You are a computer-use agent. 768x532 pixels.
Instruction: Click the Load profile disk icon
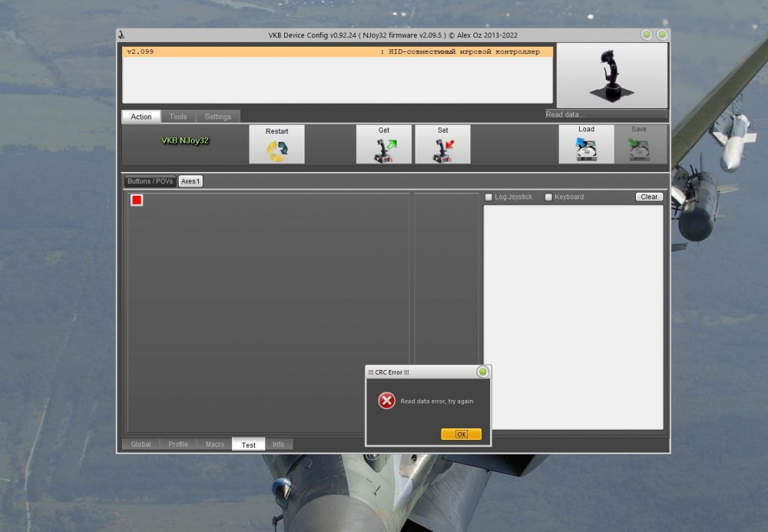coord(586,144)
